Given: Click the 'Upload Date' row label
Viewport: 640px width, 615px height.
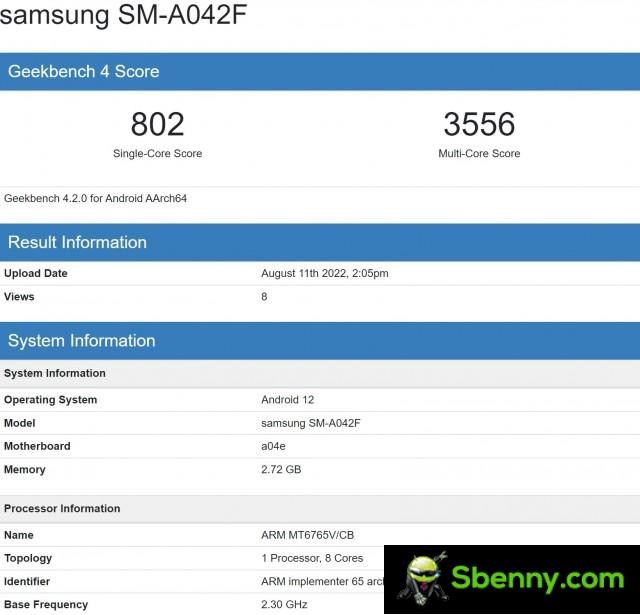Looking at the screenshot, I should pos(36,273).
